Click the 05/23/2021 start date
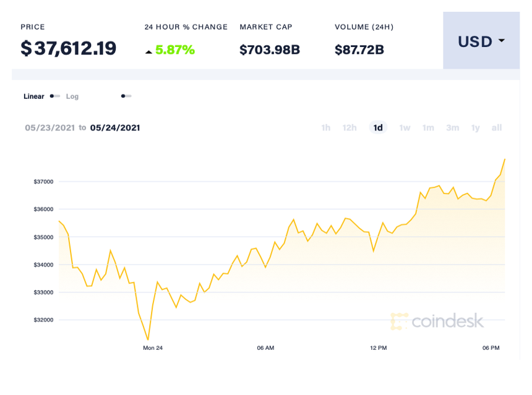The height and width of the screenshot is (395, 532). [x=50, y=128]
